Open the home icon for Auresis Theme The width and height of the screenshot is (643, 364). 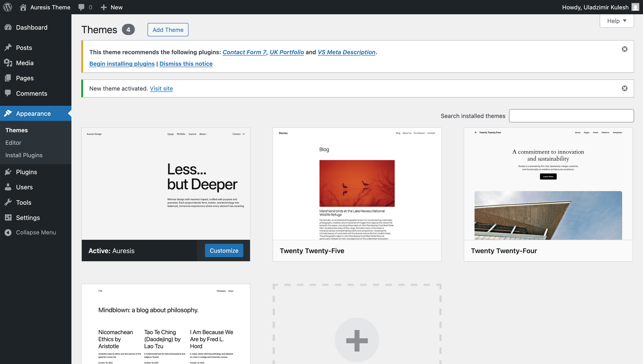point(23,7)
